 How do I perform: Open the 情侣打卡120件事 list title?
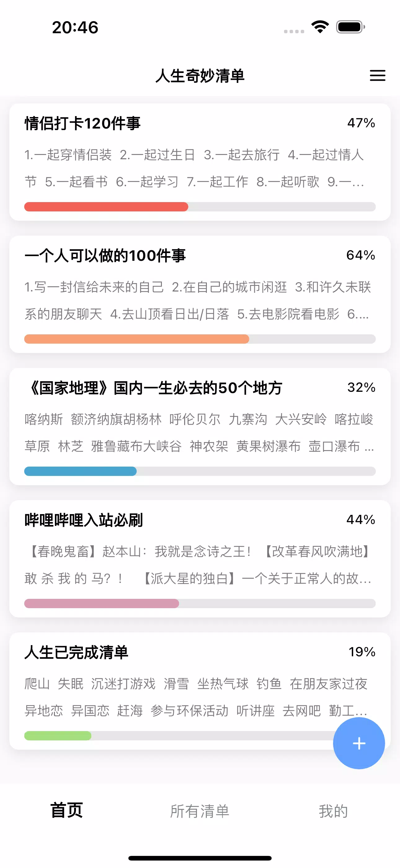pyautogui.click(x=82, y=123)
